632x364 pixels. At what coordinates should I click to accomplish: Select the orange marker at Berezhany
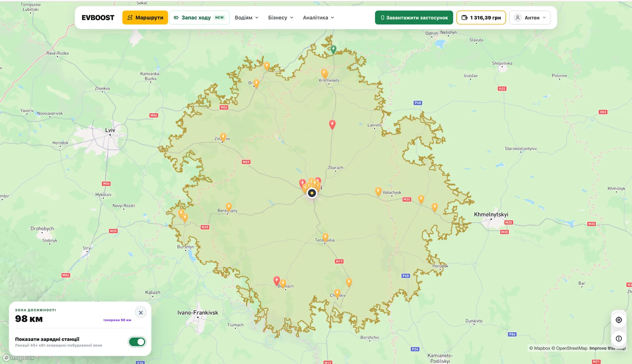click(x=229, y=207)
